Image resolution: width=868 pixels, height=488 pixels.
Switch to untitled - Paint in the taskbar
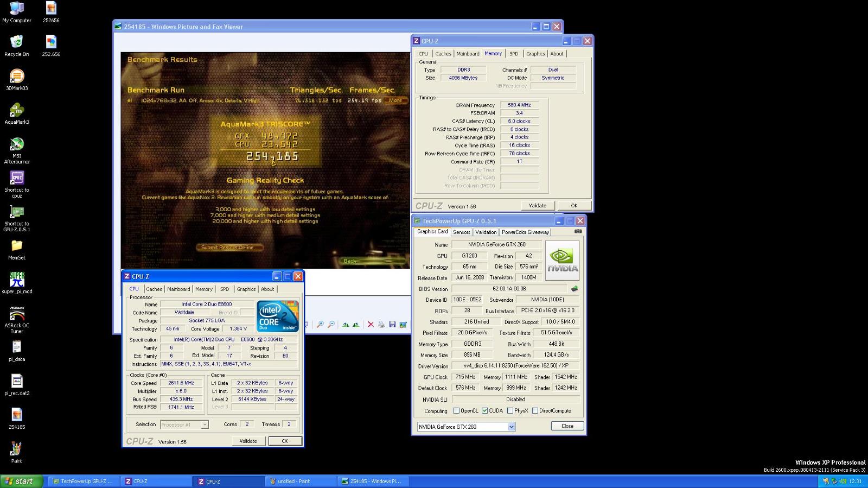300,481
